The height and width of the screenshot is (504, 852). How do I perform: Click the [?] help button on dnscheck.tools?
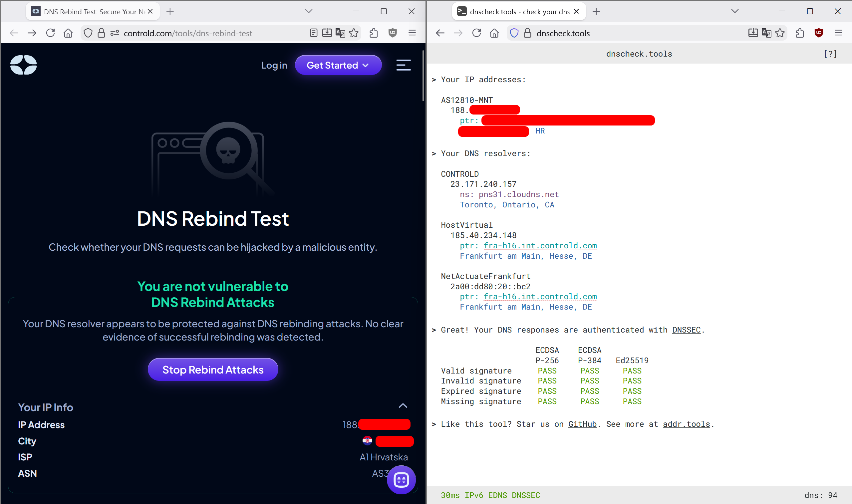pyautogui.click(x=830, y=54)
